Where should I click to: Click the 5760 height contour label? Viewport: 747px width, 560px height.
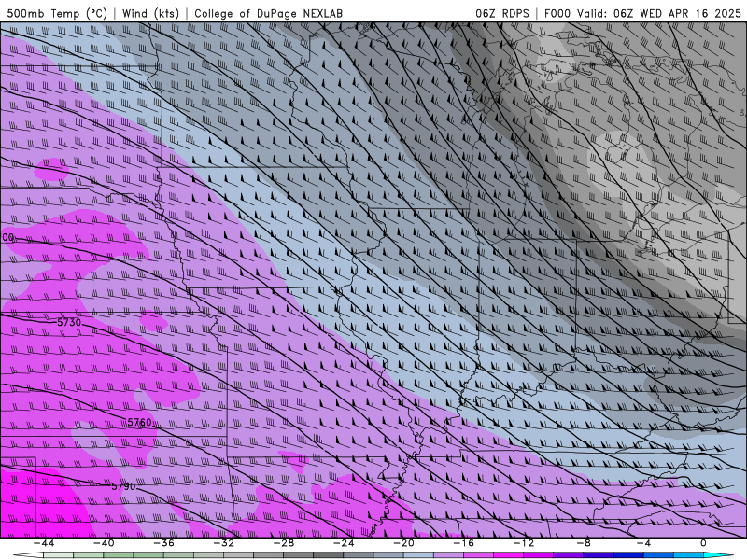(x=139, y=423)
